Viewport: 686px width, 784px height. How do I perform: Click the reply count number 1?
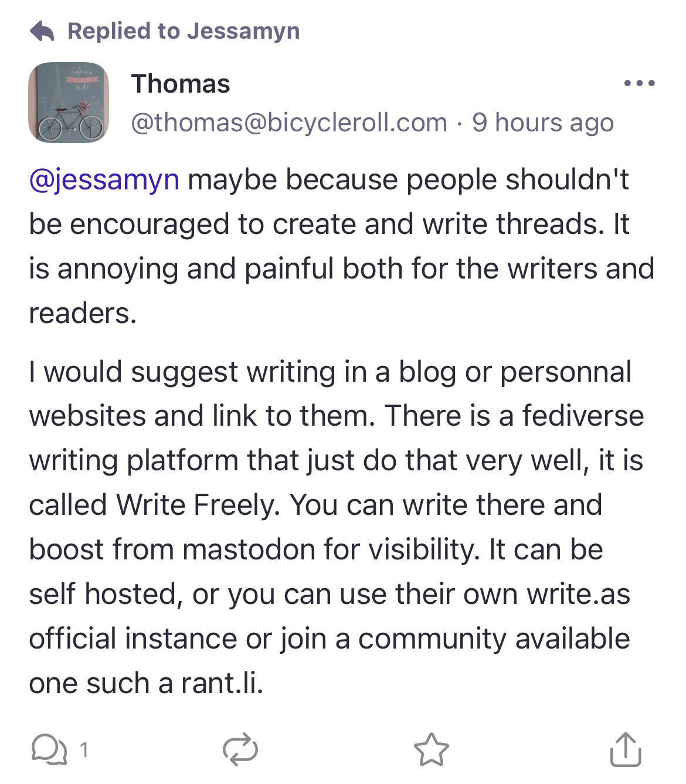point(84,750)
